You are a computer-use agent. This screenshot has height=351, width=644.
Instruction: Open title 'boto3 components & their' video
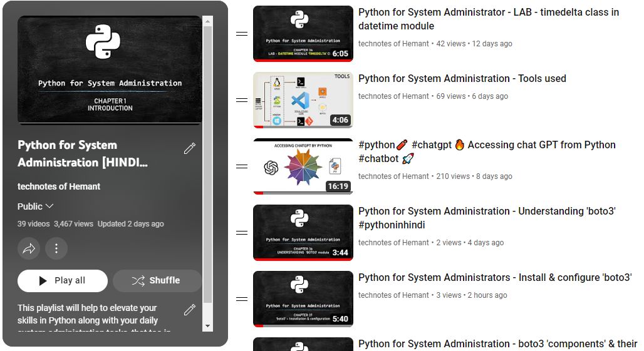[498, 344]
